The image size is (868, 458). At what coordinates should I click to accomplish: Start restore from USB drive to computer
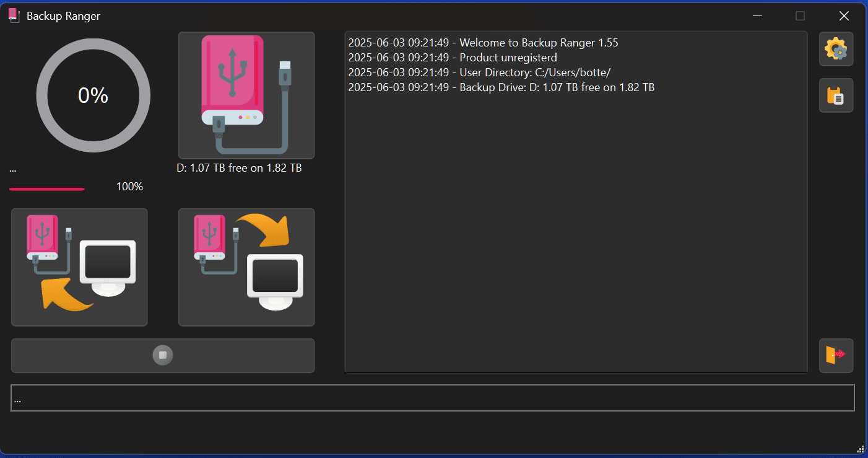tap(246, 267)
